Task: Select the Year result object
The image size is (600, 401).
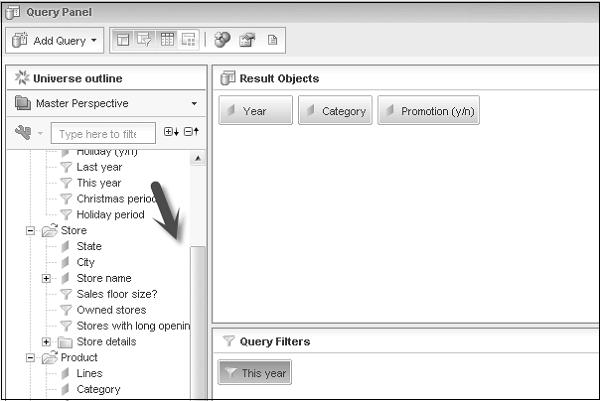Action: pos(256,111)
